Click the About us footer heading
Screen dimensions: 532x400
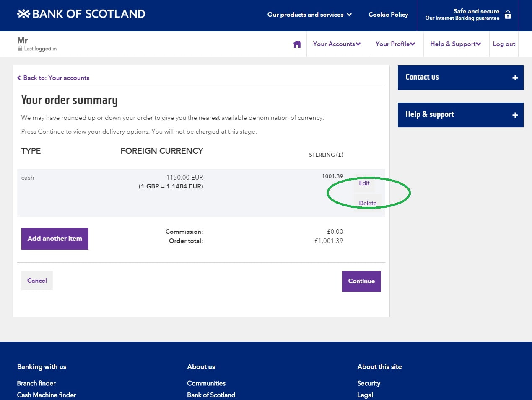(x=201, y=367)
